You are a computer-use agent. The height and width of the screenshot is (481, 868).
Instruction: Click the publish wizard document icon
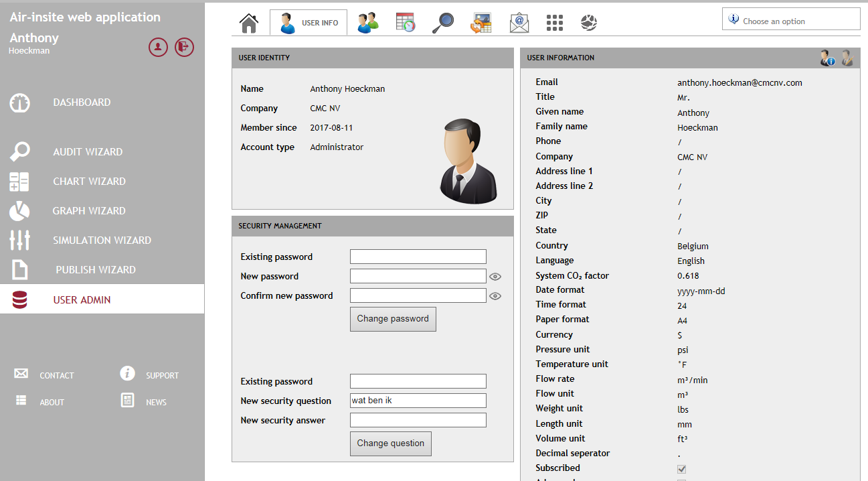coord(20,270)
